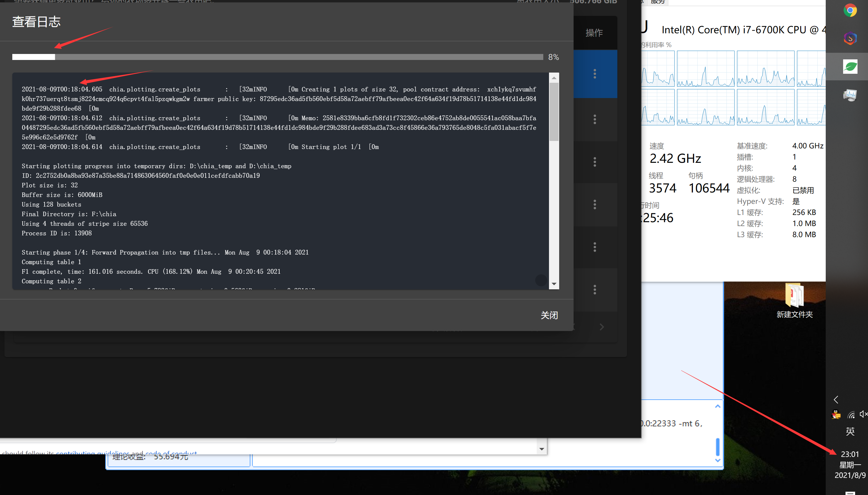The height and width of the screenshot is (495, 868).
Task: Open QQ from the system tray
Action: 835,414
